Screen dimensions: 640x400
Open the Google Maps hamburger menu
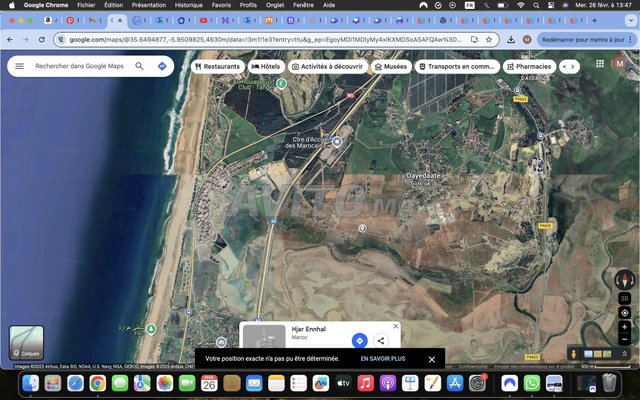18,66
